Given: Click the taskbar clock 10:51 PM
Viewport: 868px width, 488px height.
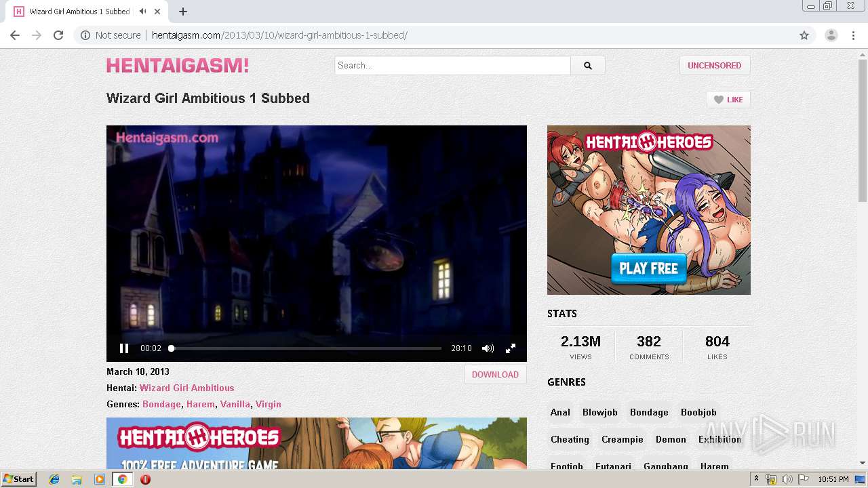Looking at the screenshot, I should [x=833, y=479].
